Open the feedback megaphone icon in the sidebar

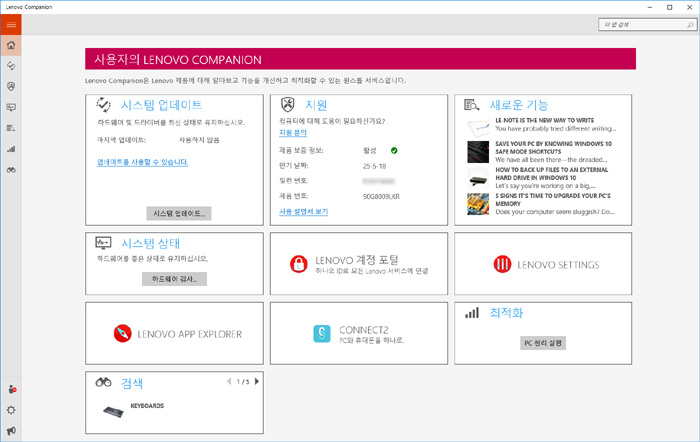11,431
